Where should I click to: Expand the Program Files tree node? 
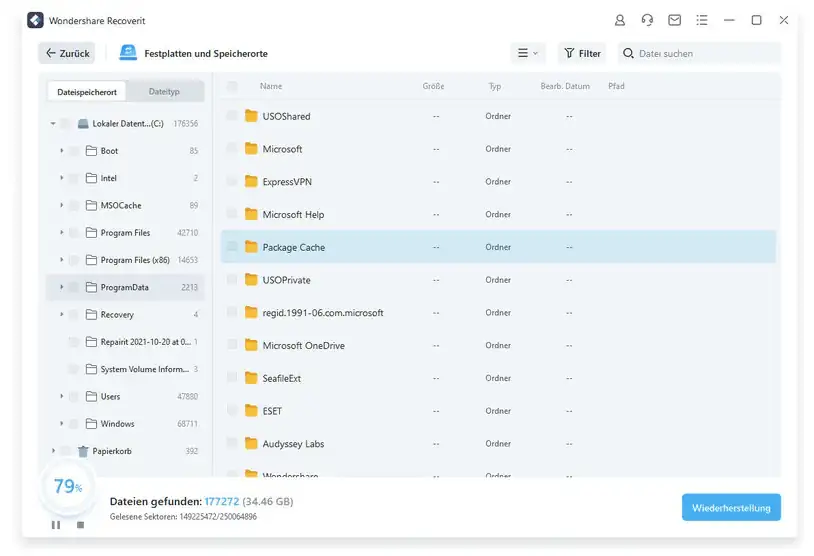(61, 233)
